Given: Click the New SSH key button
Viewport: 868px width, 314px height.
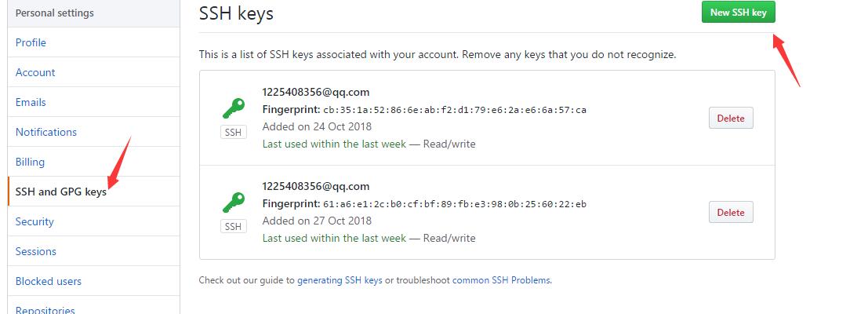Looking at the screenshot, I should tap(738, 13).
